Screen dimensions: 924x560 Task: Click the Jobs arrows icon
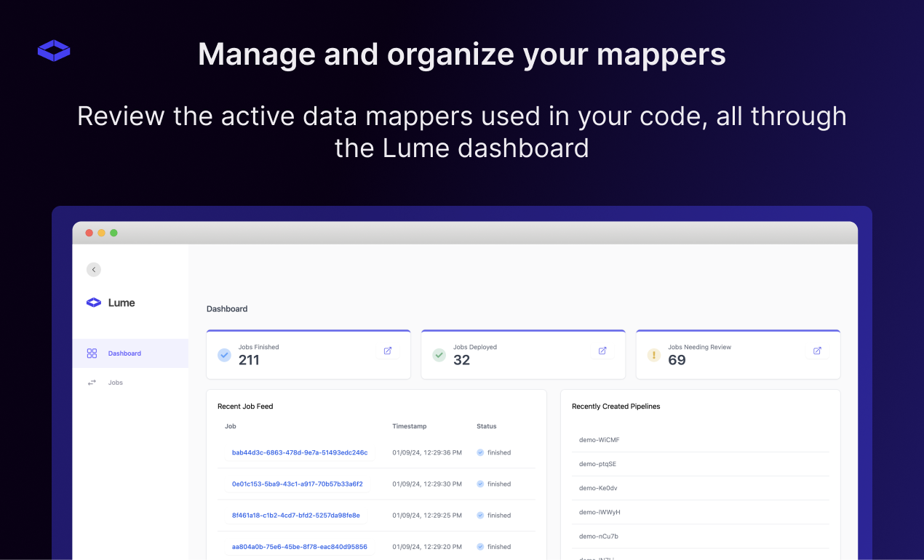[92, 383]
